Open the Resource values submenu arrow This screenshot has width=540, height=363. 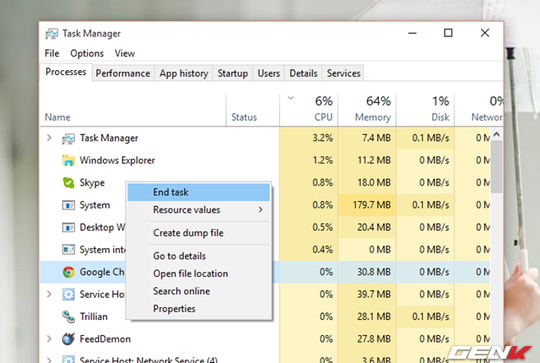(261, 209)
